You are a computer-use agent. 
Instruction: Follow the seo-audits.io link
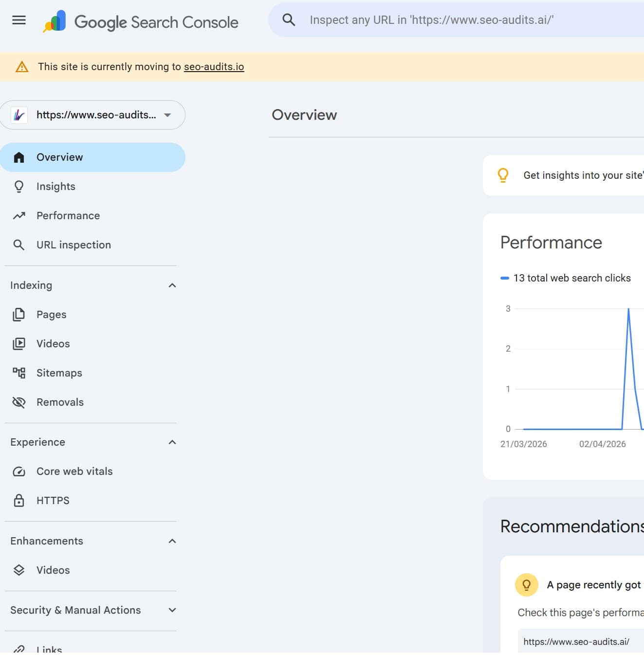[x=214, y=67]
